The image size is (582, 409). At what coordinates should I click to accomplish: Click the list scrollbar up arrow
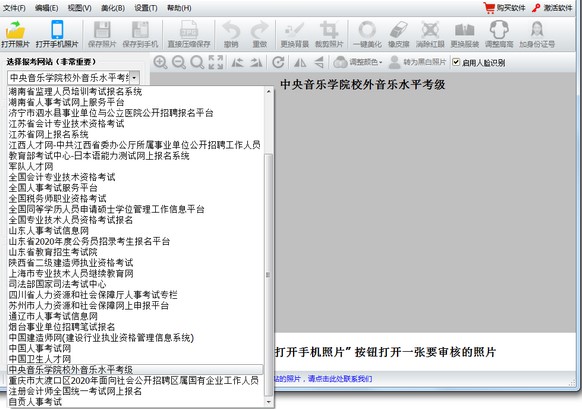point(268,91)
